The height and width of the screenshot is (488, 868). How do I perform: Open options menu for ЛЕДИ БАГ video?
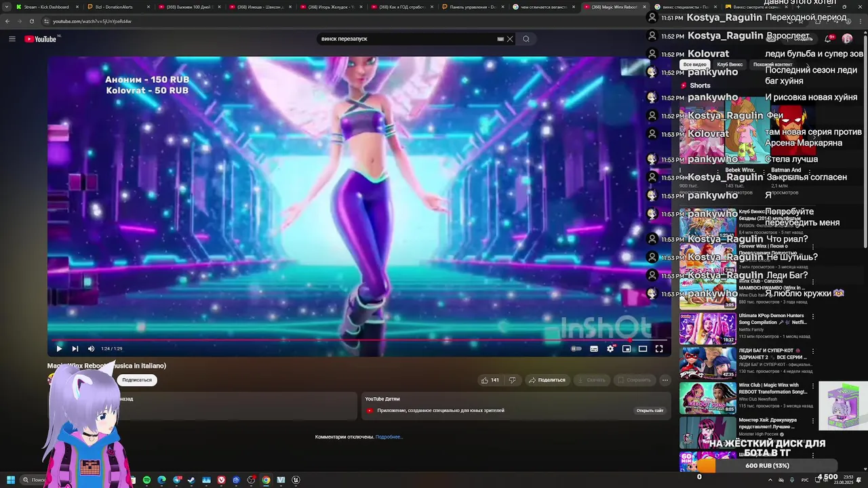813,351
